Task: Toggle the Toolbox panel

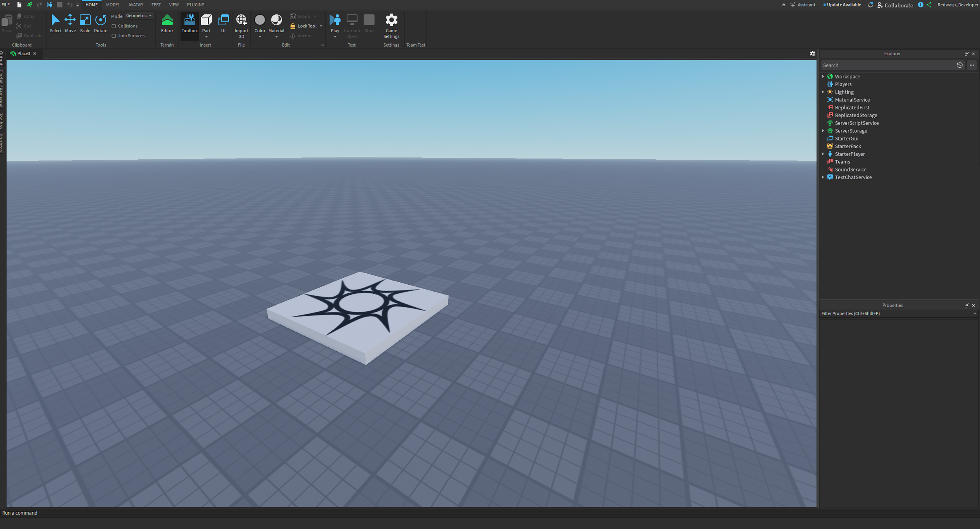Action: pos(189,23)
